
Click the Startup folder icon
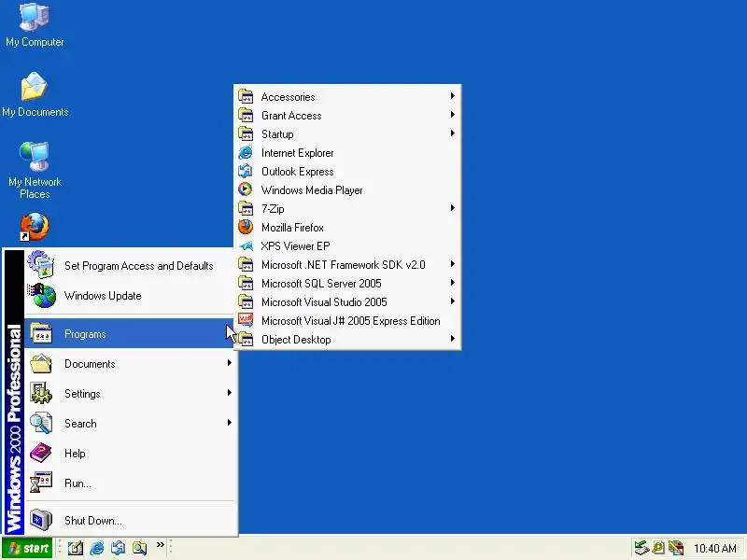pyautogui.click(x=246, y=133)
